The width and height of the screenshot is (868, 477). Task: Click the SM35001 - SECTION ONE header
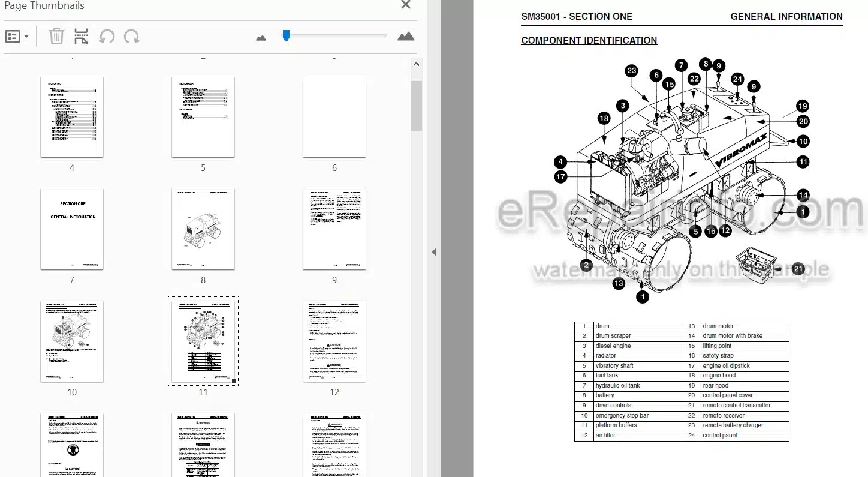click(577, 17)
